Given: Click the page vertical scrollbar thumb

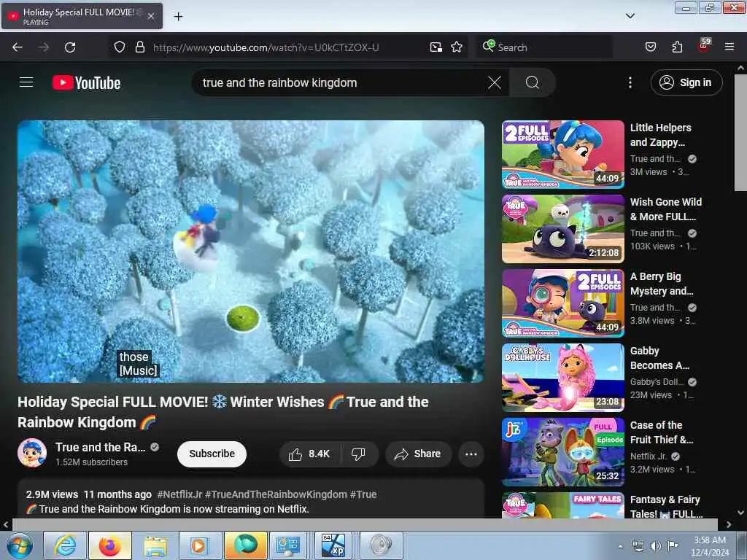Looking at the screenshot, I should pyautogui.click(x=740, y=133).
